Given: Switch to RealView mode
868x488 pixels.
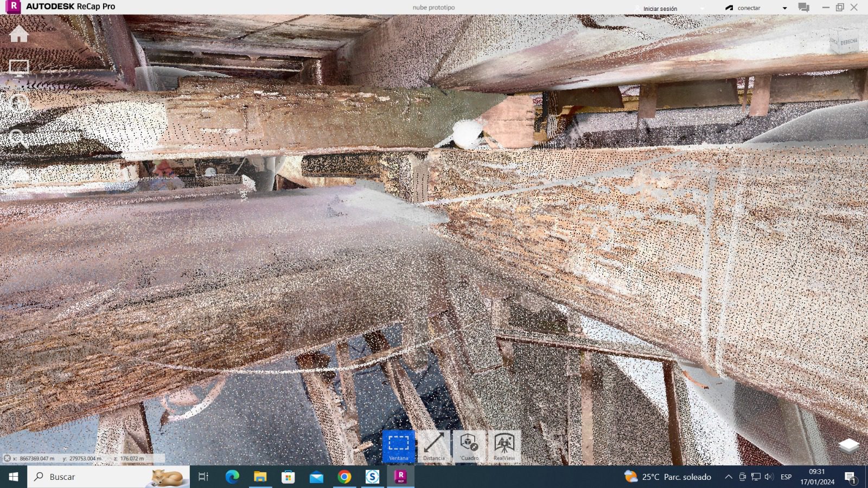Looking at the screenshot, I should point(505,446).
